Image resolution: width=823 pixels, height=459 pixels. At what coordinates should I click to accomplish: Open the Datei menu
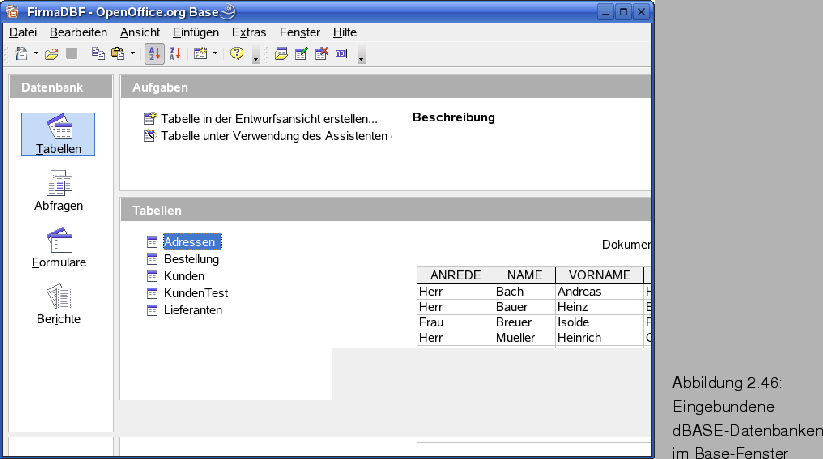point(23,33)
